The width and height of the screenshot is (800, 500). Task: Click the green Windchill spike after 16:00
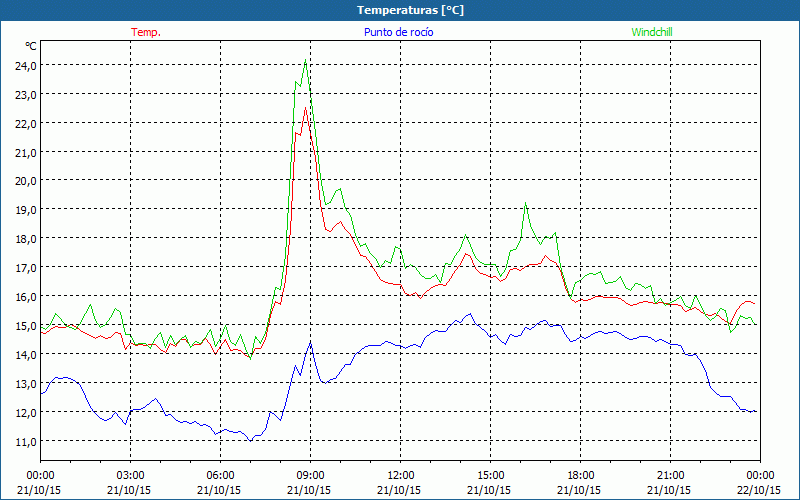click(526, 203)
